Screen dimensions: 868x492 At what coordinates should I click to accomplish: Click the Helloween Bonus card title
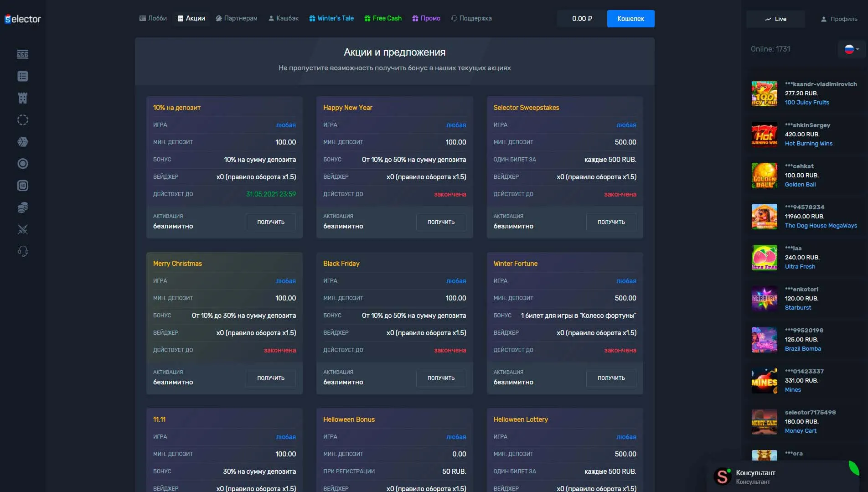[349, 419]
